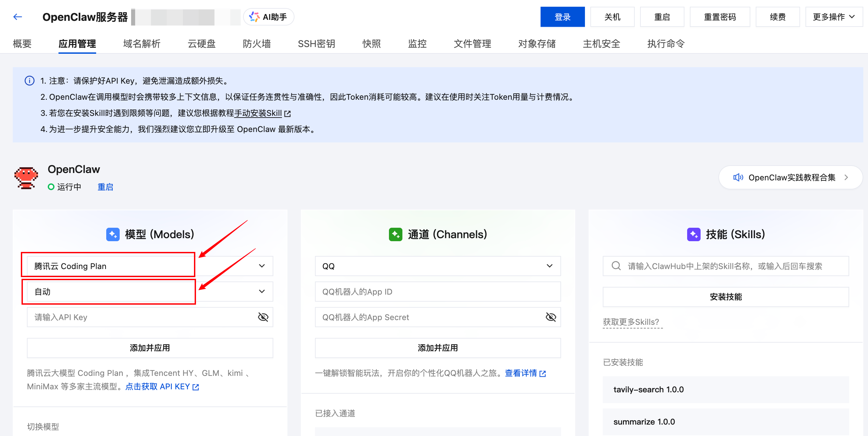The height and width of the screenshot is (436, 868).
Task: Click the green Channels sparkle icon
Action: tap(396, 234)
